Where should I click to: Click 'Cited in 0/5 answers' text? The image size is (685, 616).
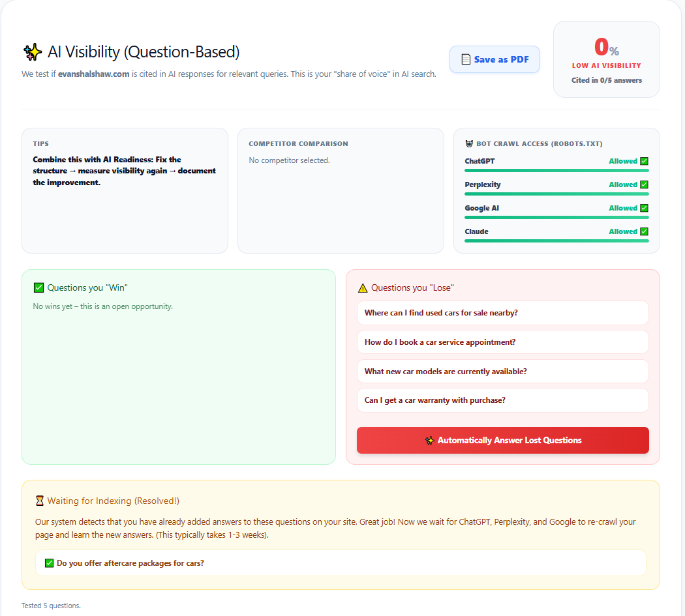coord(606,80)
